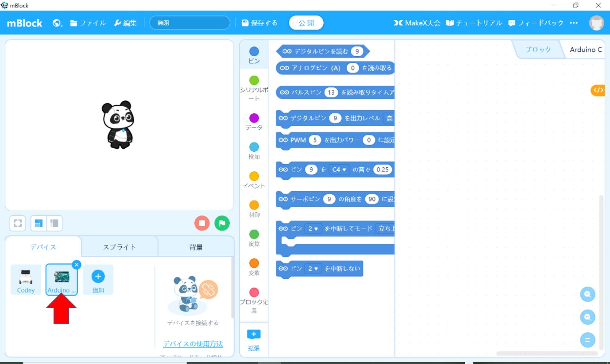The image size is (610, 364).
Task: Click the workspace vertical scrollbar
Action: coord(601,273)
